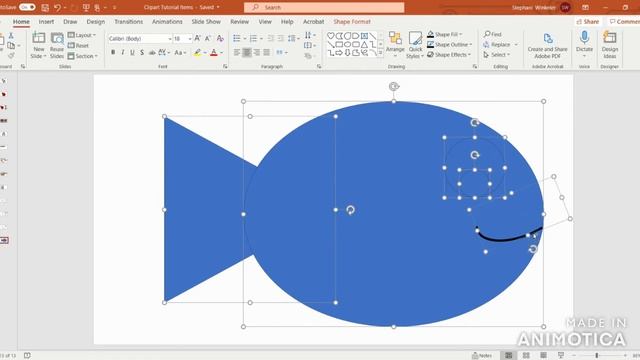Open Change Case dropdown
640x360 pixels.
180,52
